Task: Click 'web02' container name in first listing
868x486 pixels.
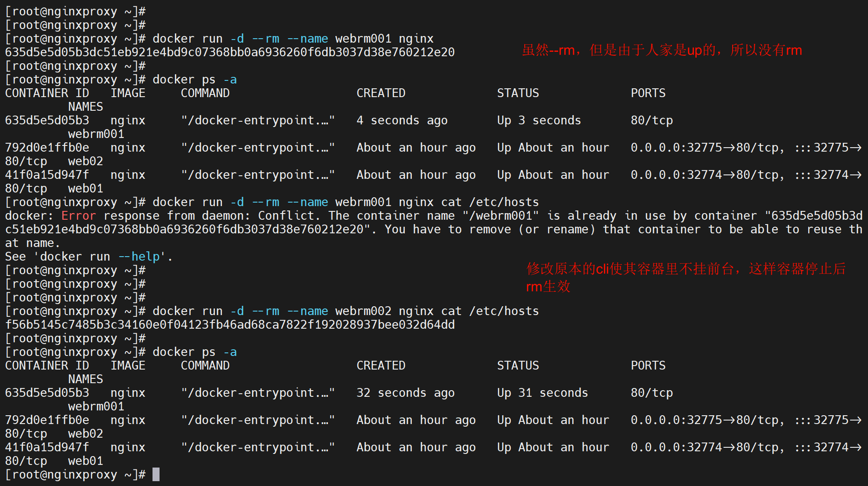Action: coord(85,161)
